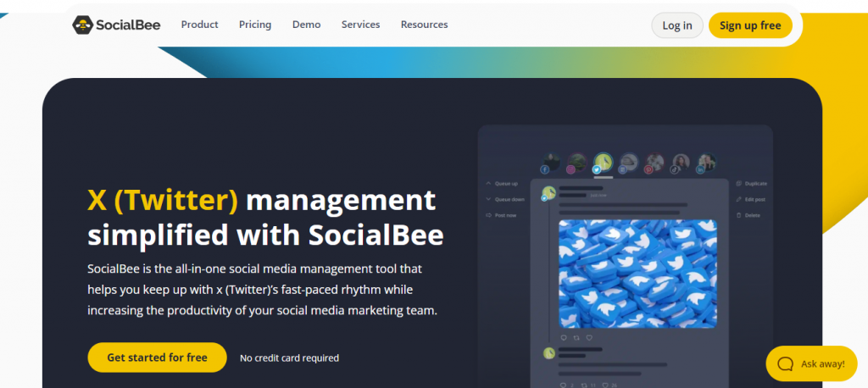This screenshot has width=868, height=388.
Task: Click the SocialBee bee logo
Action: 82,25
